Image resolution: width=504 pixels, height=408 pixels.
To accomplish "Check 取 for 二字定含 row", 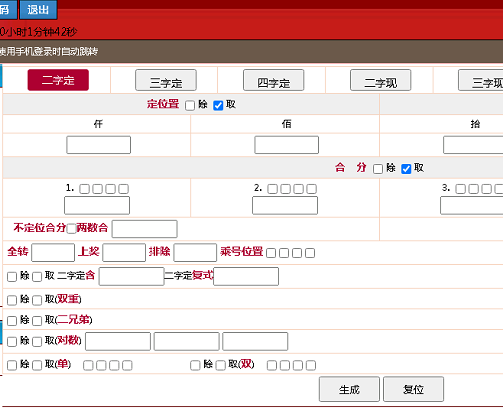I will [x=37, y=277].
